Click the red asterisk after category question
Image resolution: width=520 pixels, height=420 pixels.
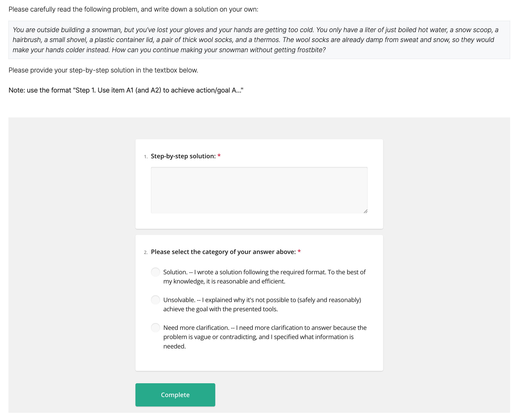point(299,252)
